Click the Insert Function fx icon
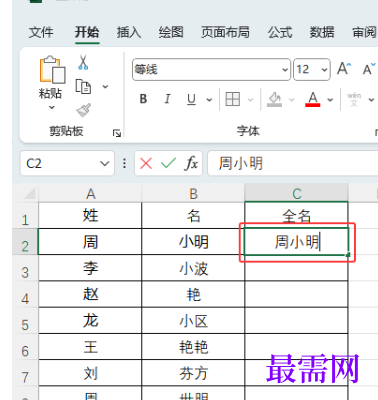 (x=191, y=163)
